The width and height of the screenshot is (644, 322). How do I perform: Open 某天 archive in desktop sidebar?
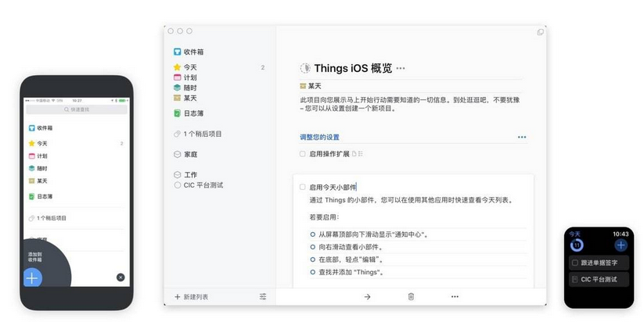tap(185, 98)
